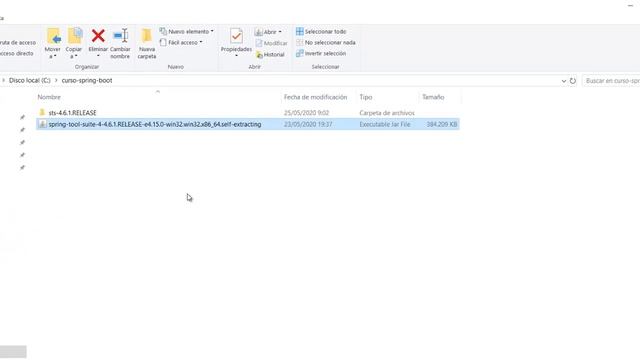This screenshot has width=640, height=360.
Task: Open the address bar history dropdown
Action: point(564,81)
